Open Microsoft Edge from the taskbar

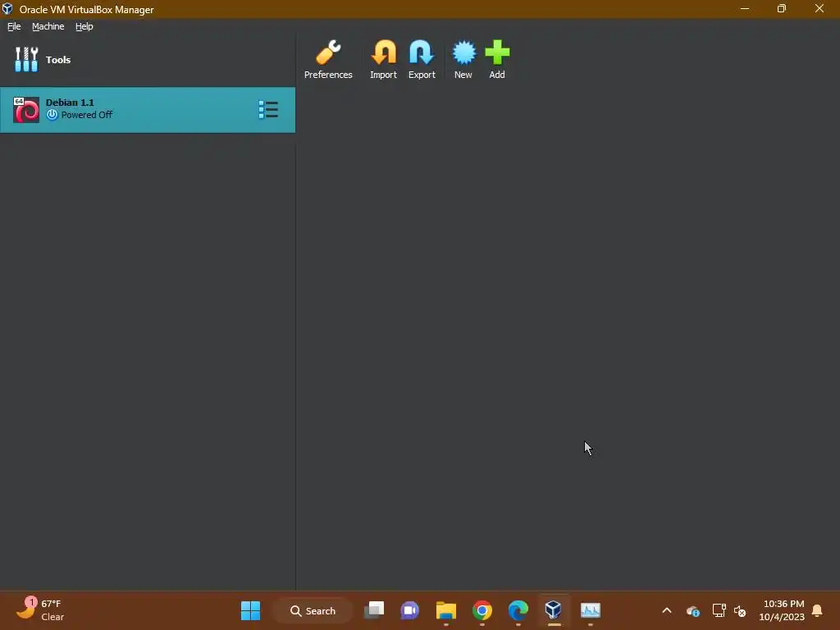(x=518, y=610)
